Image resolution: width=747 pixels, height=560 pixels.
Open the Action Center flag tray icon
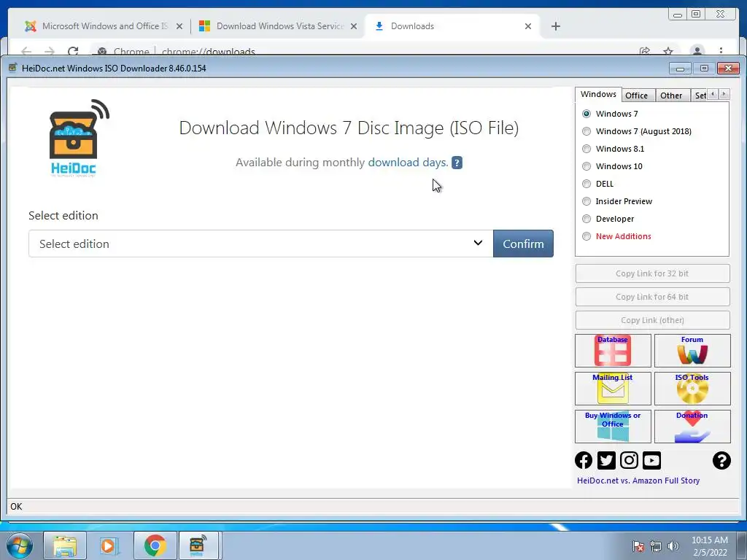[638, 546]
